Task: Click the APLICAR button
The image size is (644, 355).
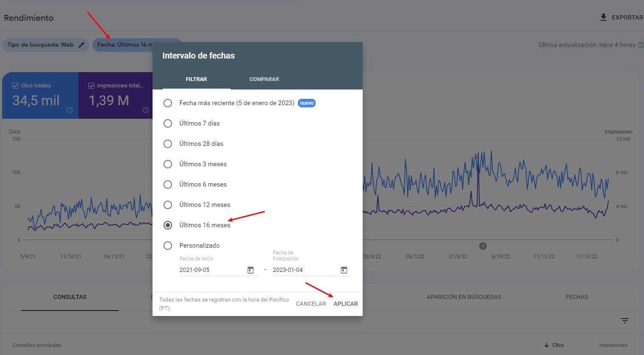Action: 345,304
